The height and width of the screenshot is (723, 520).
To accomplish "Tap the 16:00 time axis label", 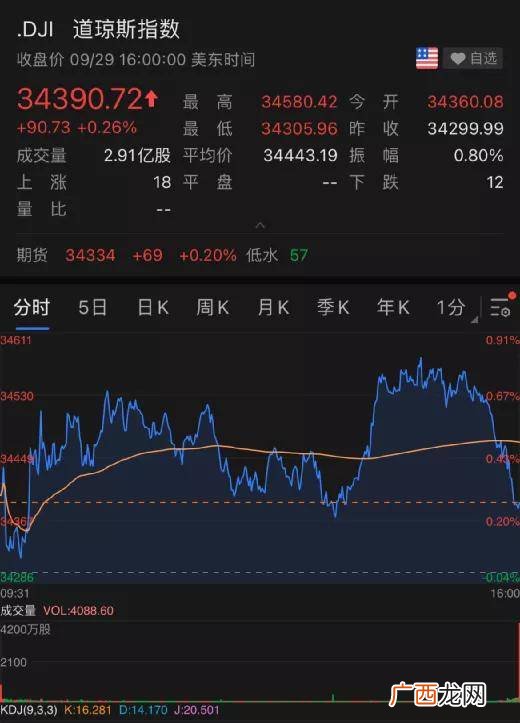I will click(x=505, y=593).
